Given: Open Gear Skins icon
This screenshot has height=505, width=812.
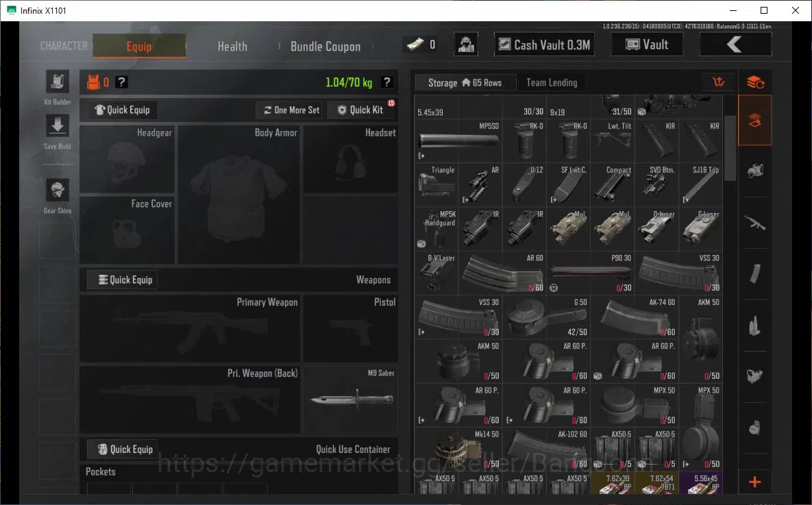Looking at the screenshot, I should click(x=58, y=190).
